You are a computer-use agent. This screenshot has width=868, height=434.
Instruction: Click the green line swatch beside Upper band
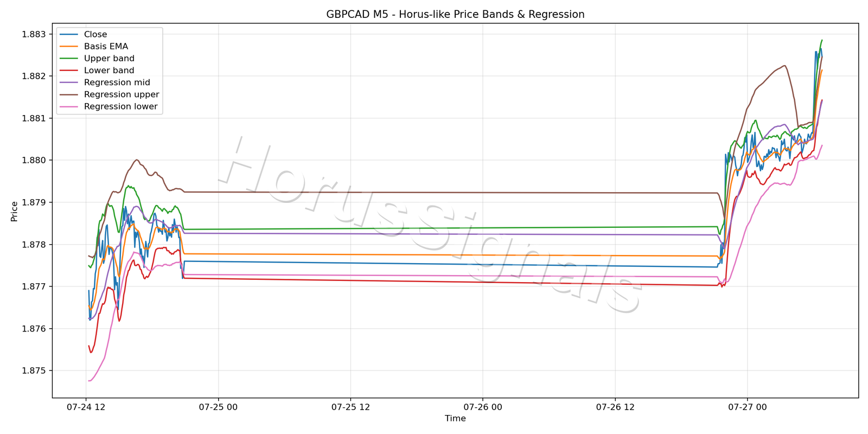pyautogui.click(x=69, y=59)
